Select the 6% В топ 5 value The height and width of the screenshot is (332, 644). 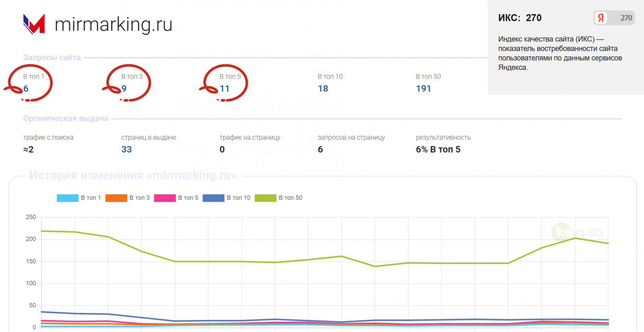[x=438, y=149]
